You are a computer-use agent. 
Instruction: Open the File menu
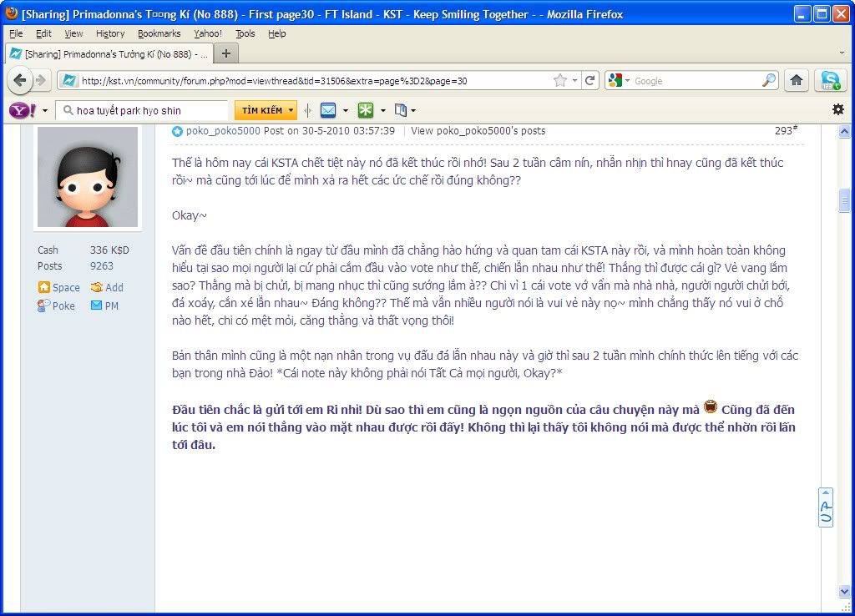[17, 33]
